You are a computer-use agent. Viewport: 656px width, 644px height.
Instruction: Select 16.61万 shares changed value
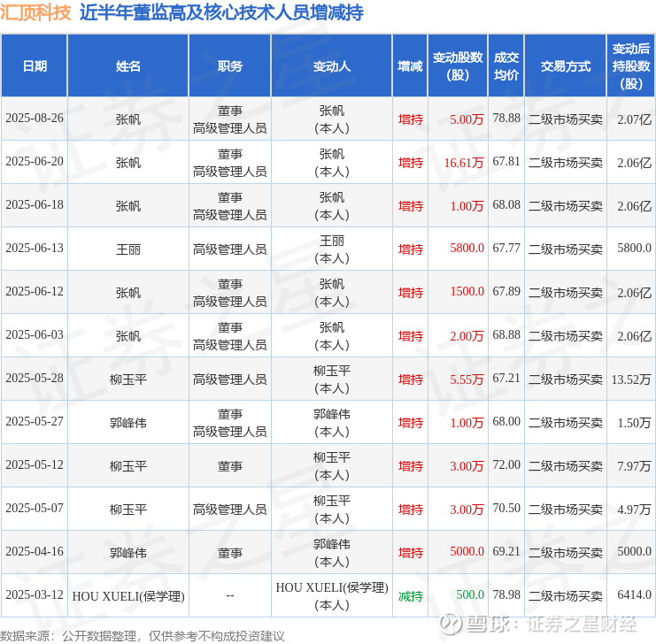[x=464, y=163]
